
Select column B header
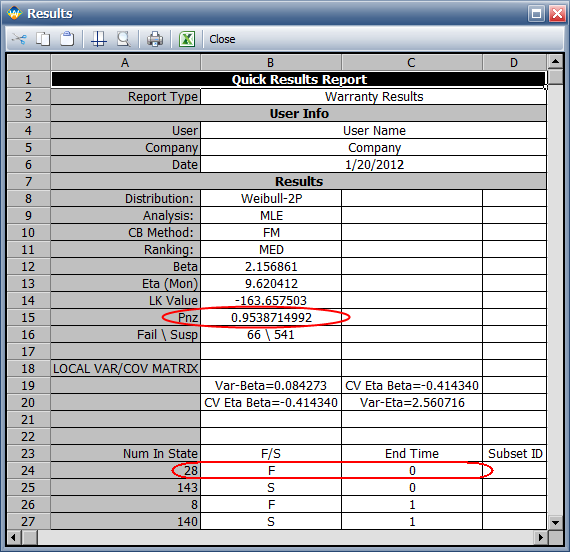(x=270, y=63)
